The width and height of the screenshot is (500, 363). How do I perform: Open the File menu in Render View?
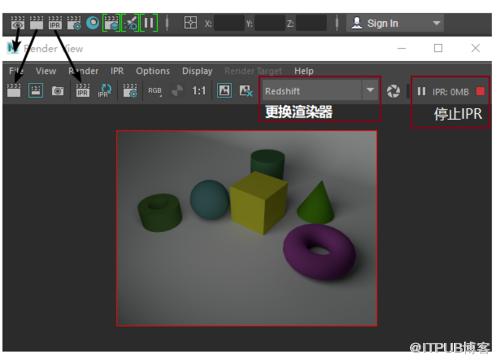(x=16, y=71)
